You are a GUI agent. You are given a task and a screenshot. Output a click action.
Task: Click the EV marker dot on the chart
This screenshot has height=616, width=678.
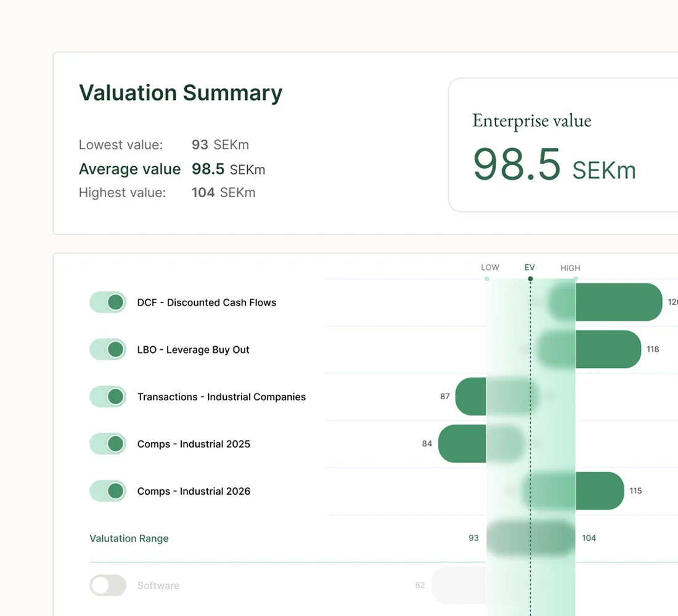click(x=531, y=279)
